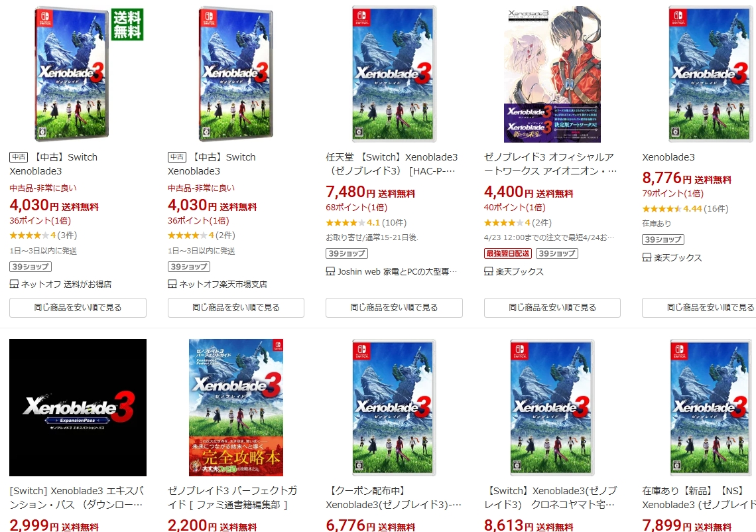Click the 最強翌日配送 red badge
756x532 pixels.
pyautogui.click(x=507, y=253)
